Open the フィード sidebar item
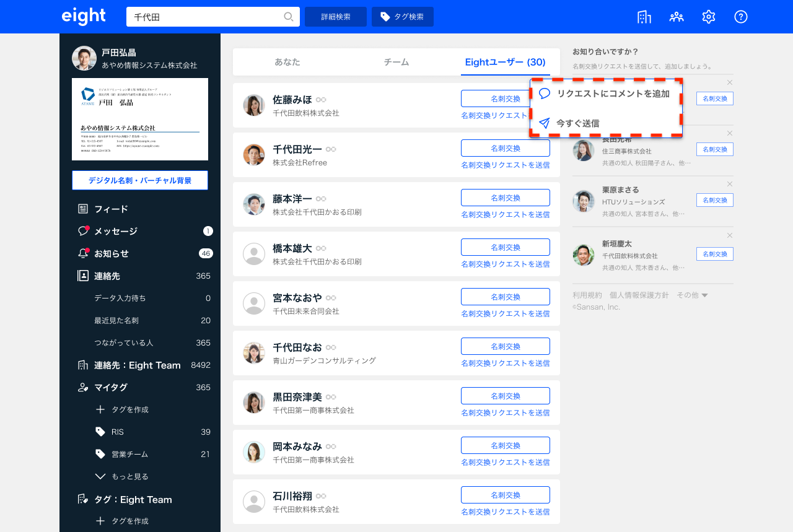793x532 pixels. coord(111,209)
